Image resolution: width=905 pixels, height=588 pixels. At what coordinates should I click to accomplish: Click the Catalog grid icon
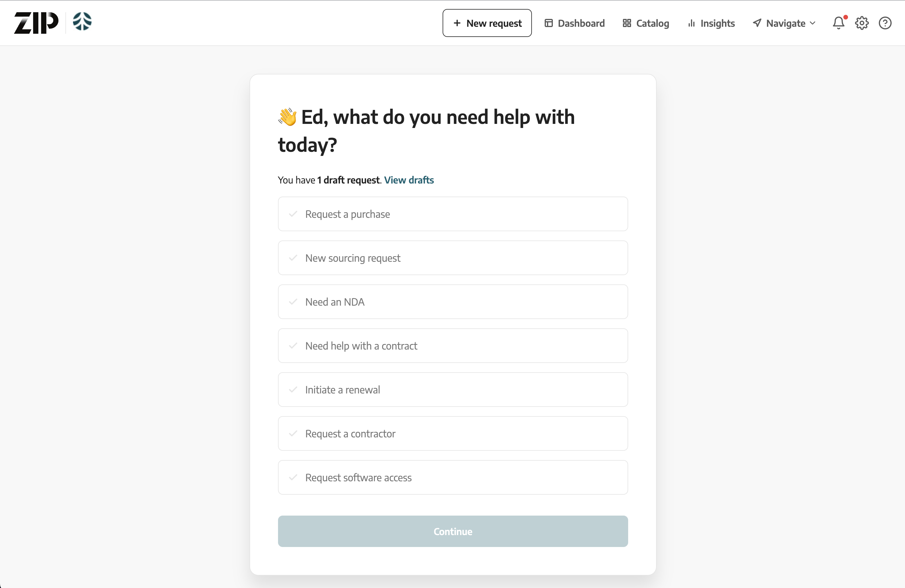tap(627, 23)
